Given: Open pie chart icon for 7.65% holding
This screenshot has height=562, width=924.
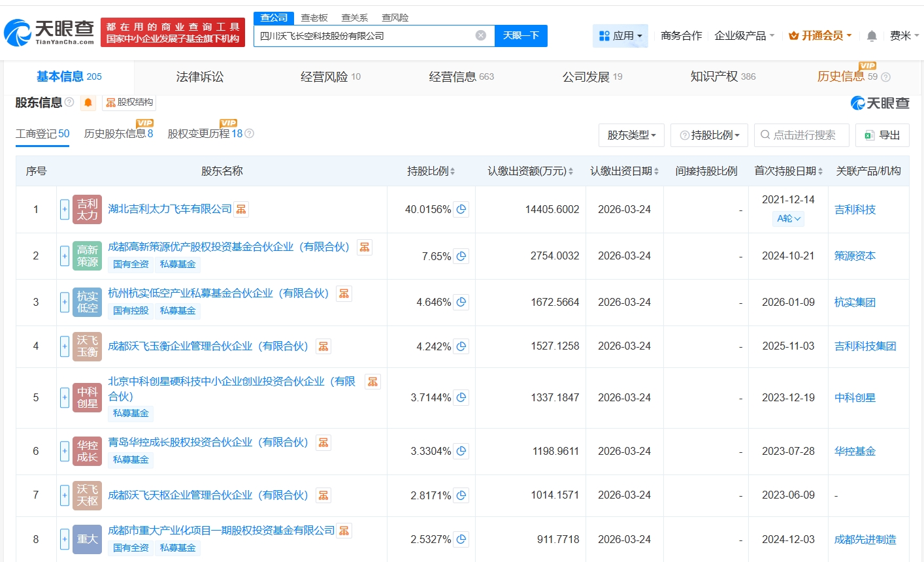Looking at the screenshot, I should pyautogui.click(x=461, y=256).
